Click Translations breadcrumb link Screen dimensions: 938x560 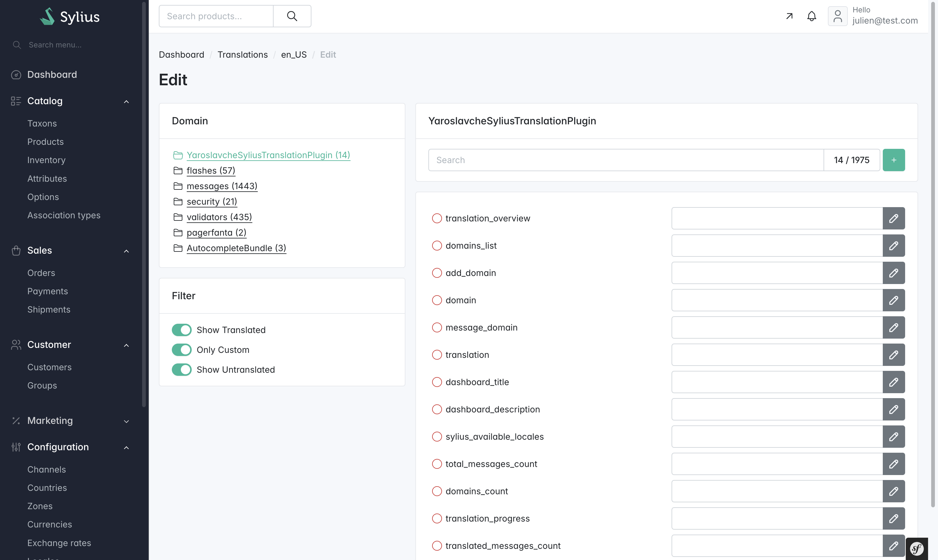(x=242, y=55)
